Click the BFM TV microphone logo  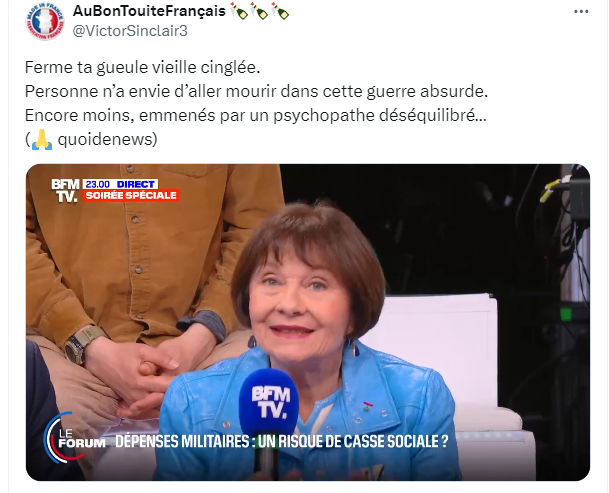pos(270,402)
